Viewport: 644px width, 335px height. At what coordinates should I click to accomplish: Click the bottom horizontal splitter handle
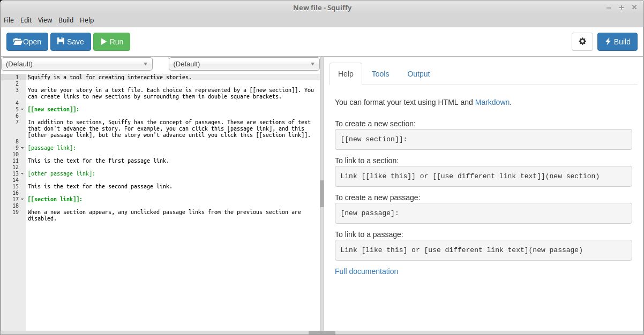[x=322, y=333]
